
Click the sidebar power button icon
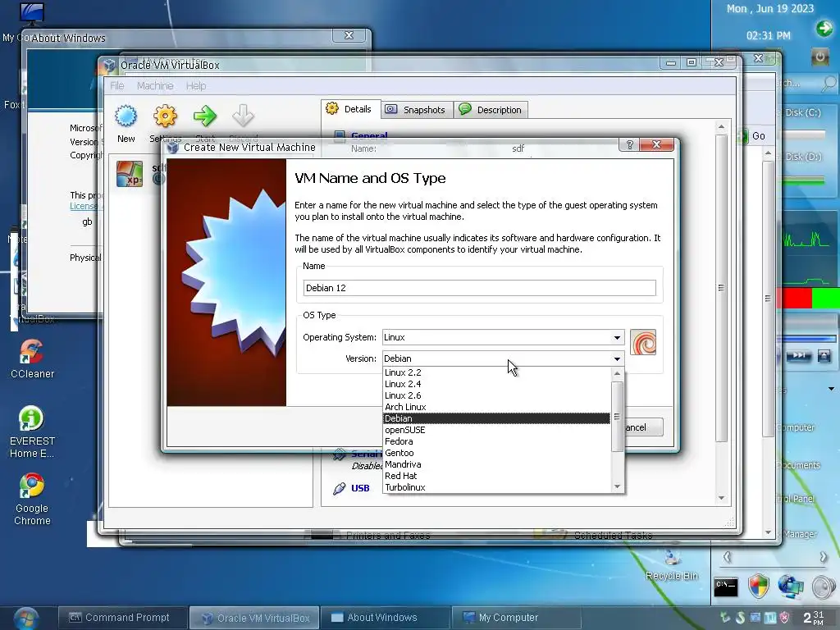[819, 57]
